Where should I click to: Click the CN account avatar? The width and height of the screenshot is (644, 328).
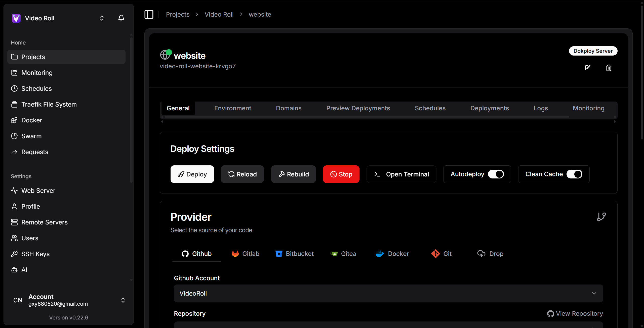[x=18, y=300]
